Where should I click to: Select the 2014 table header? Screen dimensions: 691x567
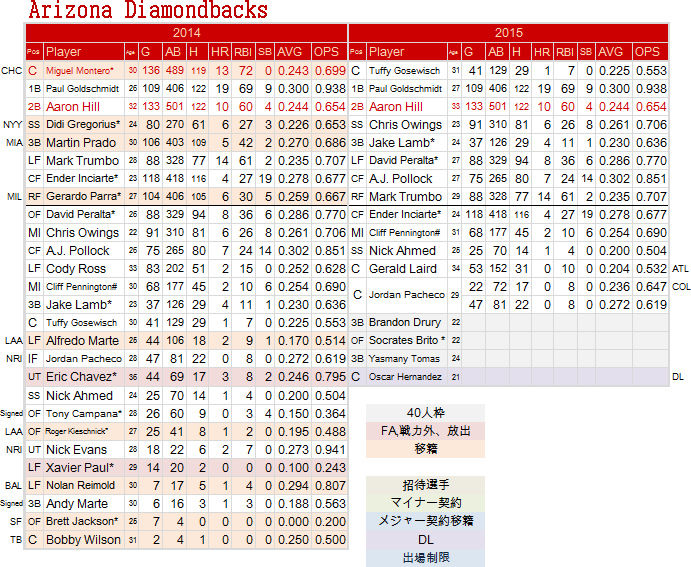(186, 33)
